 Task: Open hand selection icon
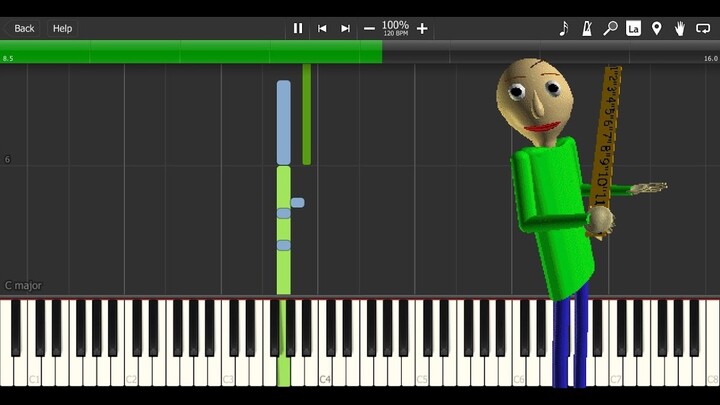pos(680,28)
